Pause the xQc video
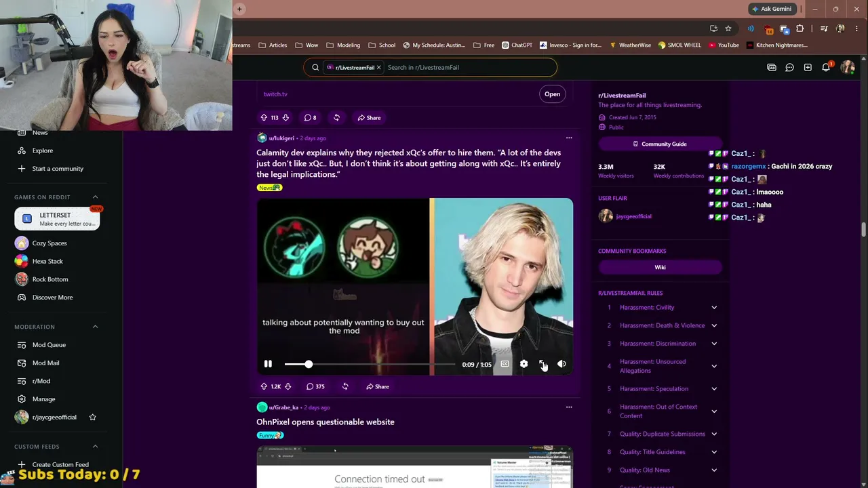The height and width of the screenshot is (488, 868). [x=268, y=364]
